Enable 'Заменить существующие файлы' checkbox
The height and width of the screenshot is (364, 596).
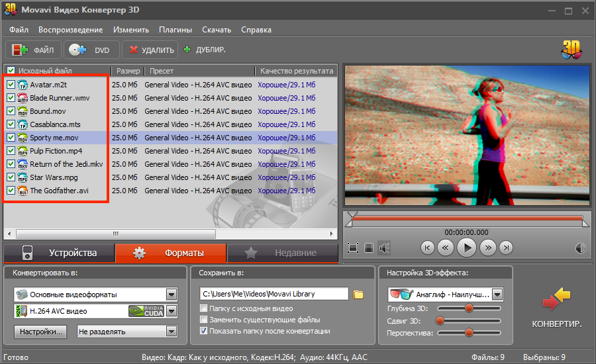pos(204,320)
